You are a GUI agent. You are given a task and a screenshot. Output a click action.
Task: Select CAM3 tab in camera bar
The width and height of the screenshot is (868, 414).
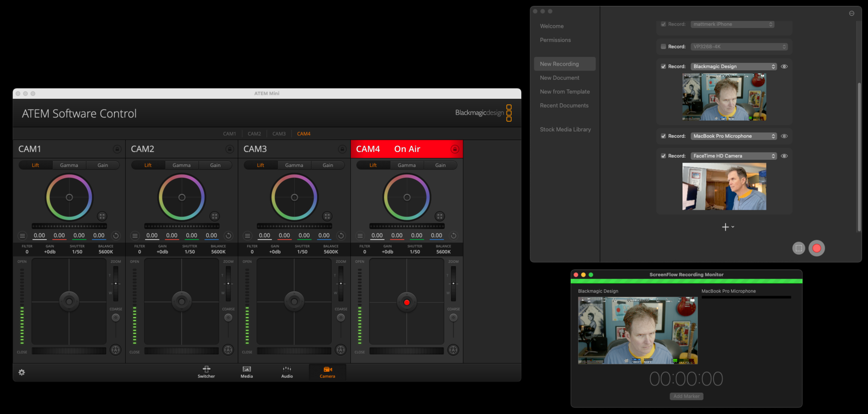pos(279,134)
